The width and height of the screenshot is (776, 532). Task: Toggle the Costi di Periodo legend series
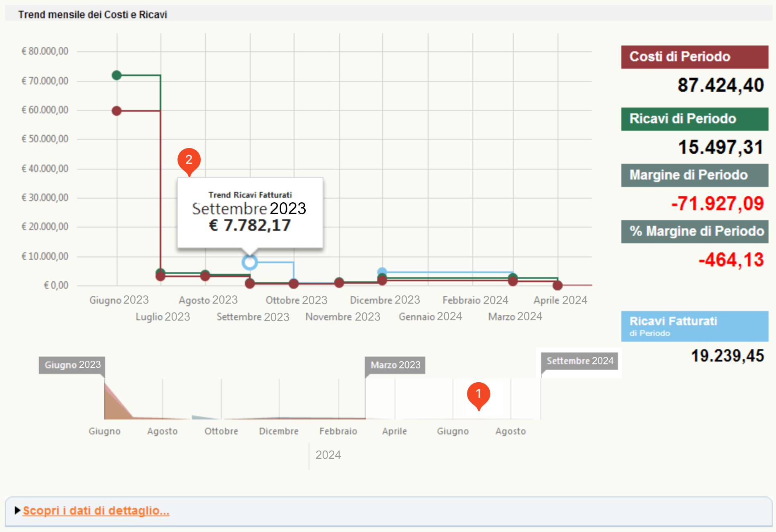click(695, 57)
